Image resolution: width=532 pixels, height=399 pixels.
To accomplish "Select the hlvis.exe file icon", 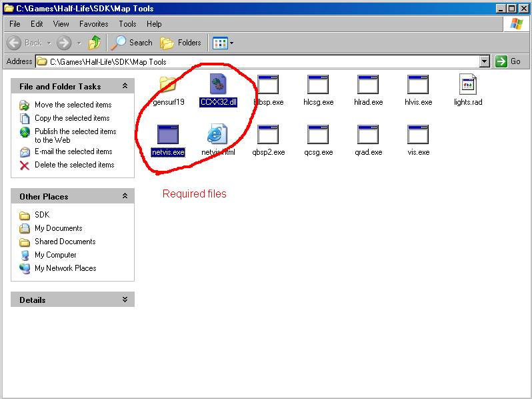I will (418, 85).
